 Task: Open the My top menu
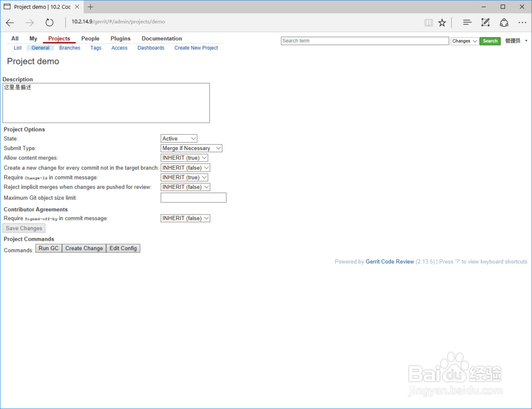(33, 38)
